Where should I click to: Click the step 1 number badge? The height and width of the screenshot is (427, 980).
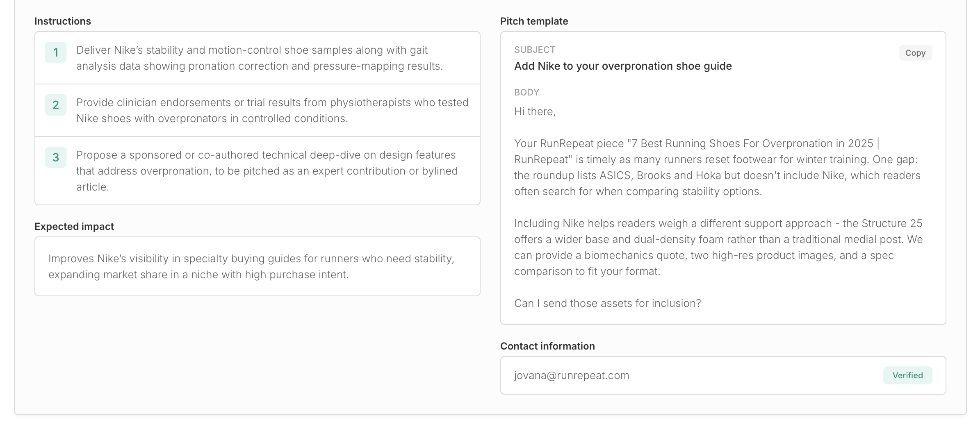click(56, 52)
